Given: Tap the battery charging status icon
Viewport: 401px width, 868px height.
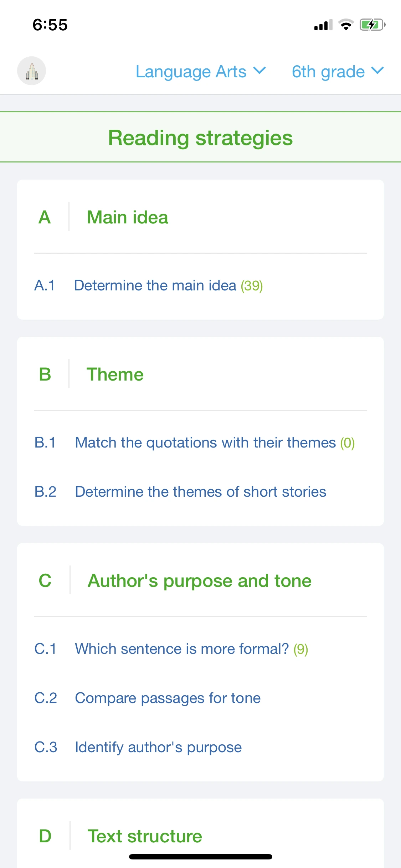Looking at the screenshot, I should coord(372,25).
